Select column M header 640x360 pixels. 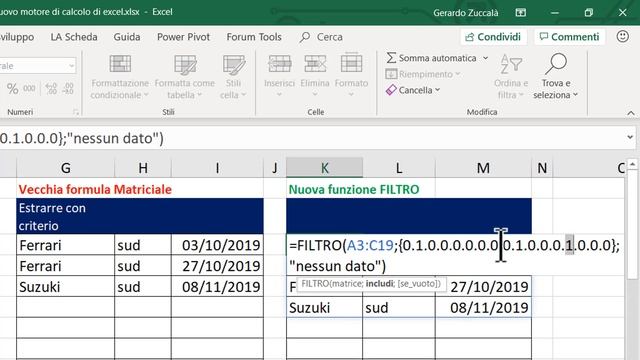click(483, 168)
